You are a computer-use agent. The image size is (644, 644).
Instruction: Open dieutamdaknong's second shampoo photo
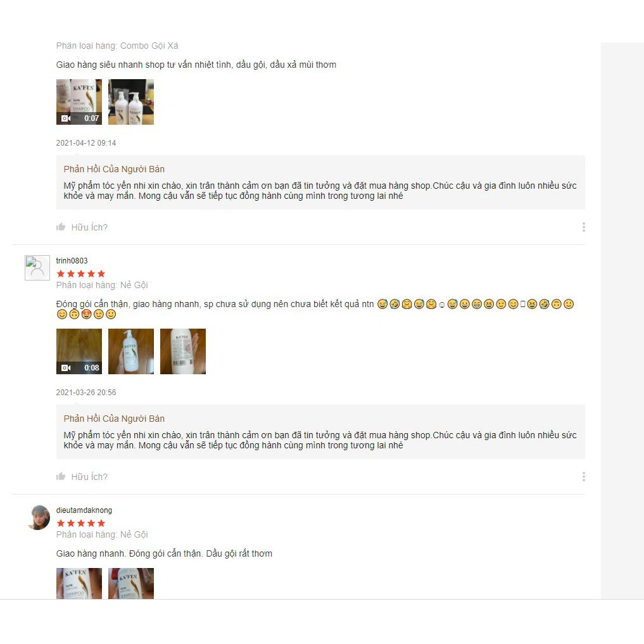131,583
